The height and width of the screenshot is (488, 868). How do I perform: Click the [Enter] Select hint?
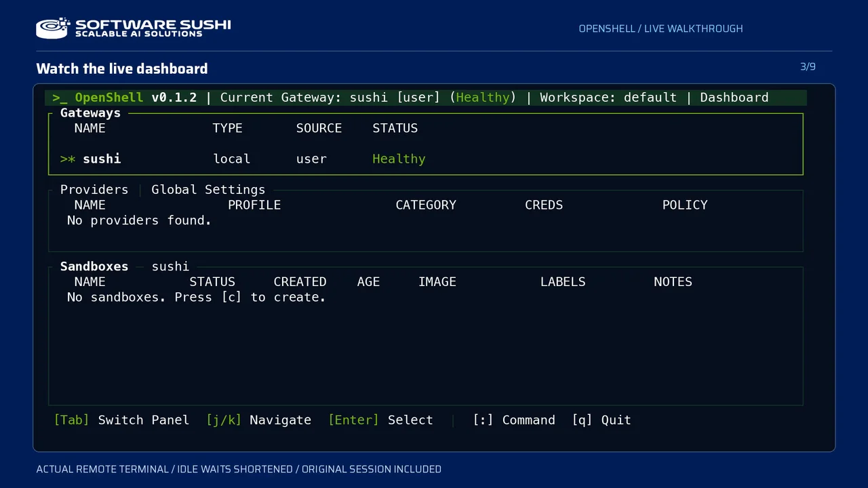point(380,420)
